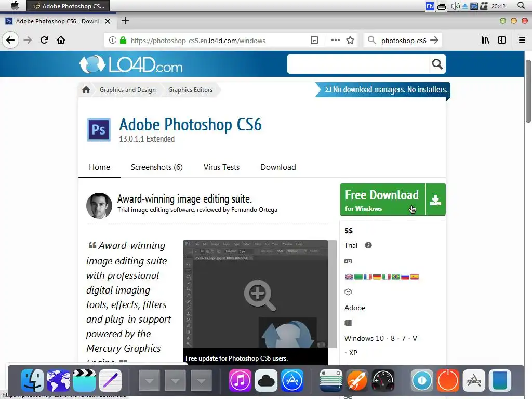
Task: Click the browser address bar URL
Action: [198, 41]
